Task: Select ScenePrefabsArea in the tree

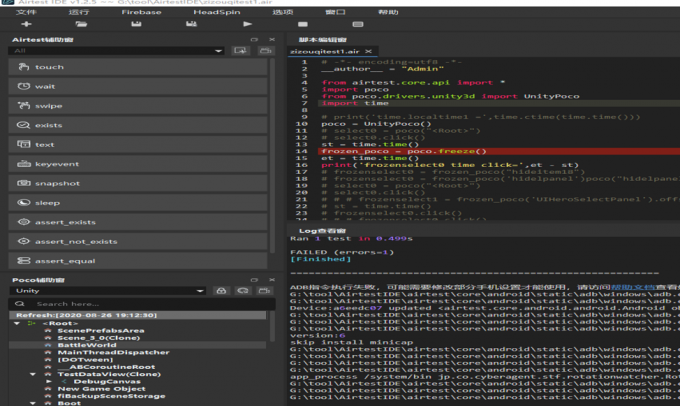Action: [x=101, y=331]
